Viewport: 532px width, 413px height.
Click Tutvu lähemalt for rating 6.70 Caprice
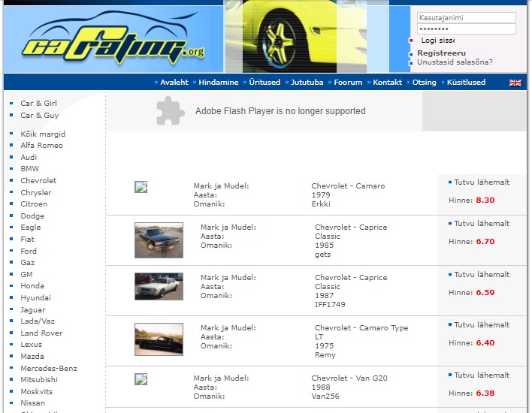[482, 224]
